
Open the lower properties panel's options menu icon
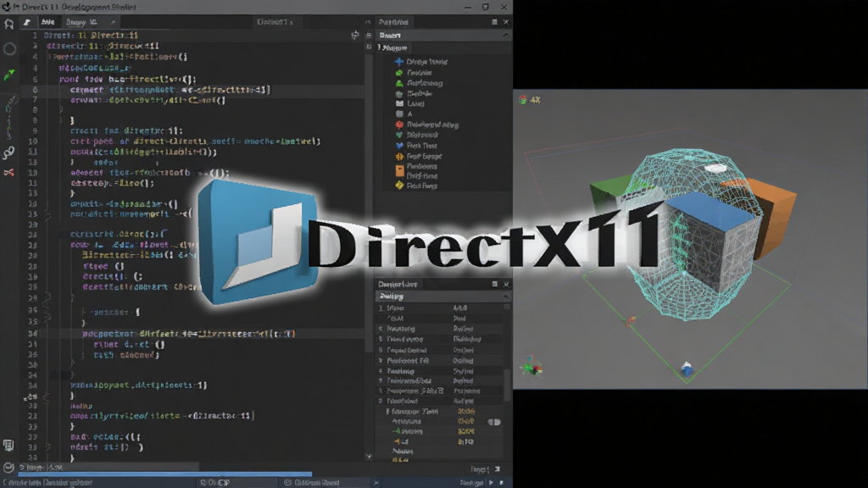pos(494,284)
